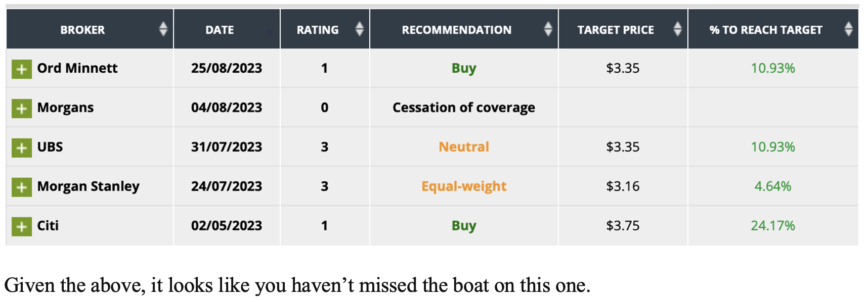
Task: Click the UBS Neutral recommendation
Action: pos(464,147)
